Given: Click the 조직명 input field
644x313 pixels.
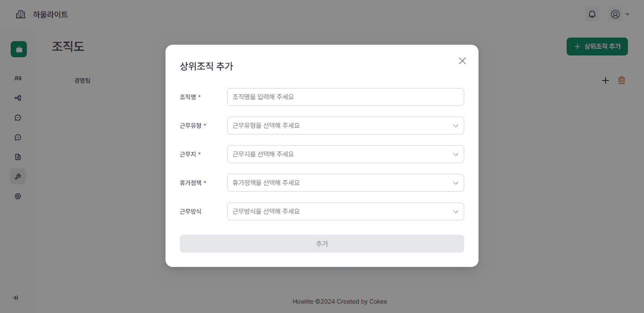Looking at the screenshot, I should point(345,97).
